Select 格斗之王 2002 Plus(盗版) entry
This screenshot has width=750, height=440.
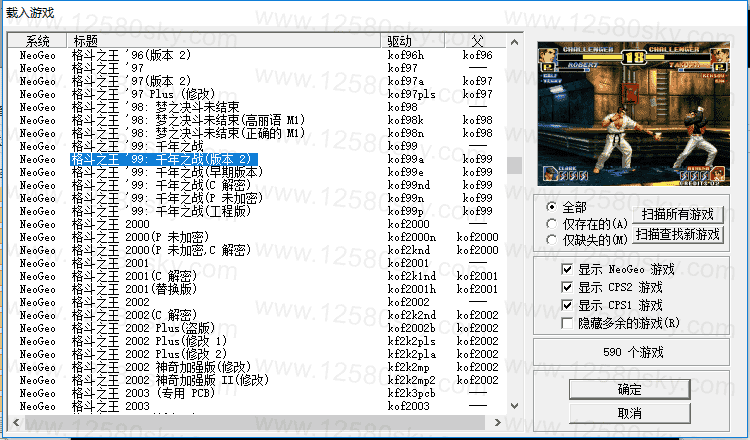[x=256, y=328]
